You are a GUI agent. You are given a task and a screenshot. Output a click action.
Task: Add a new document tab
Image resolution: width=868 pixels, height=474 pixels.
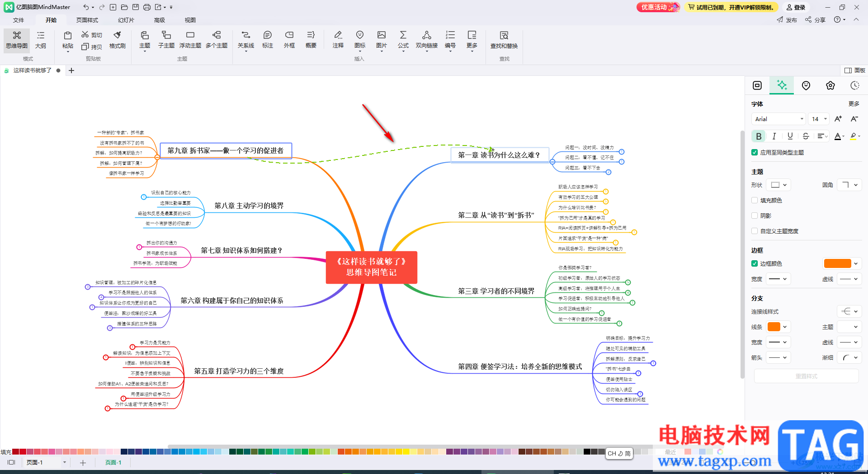click(71, 70)
